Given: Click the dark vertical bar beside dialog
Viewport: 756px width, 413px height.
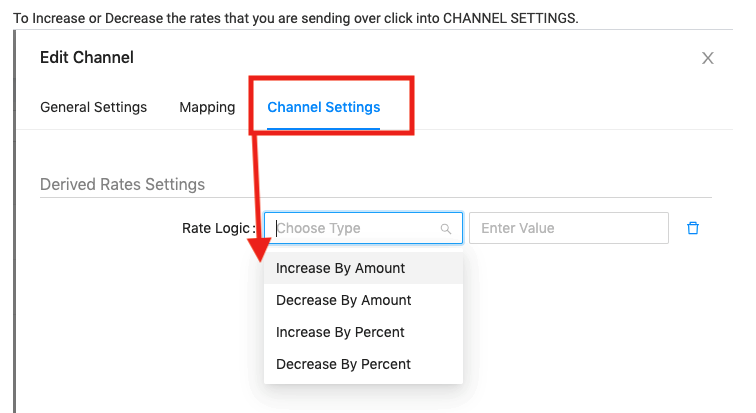Looking at the screenshot, I should coord(14,222).
